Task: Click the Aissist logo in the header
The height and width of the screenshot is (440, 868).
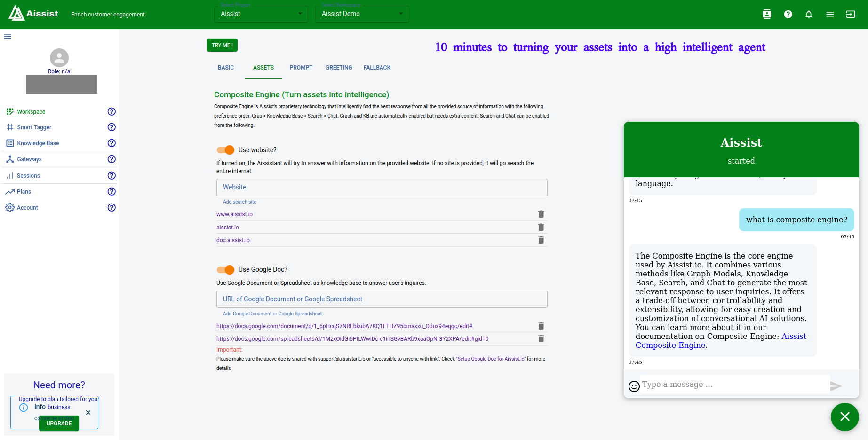Action: coord(33,14)
